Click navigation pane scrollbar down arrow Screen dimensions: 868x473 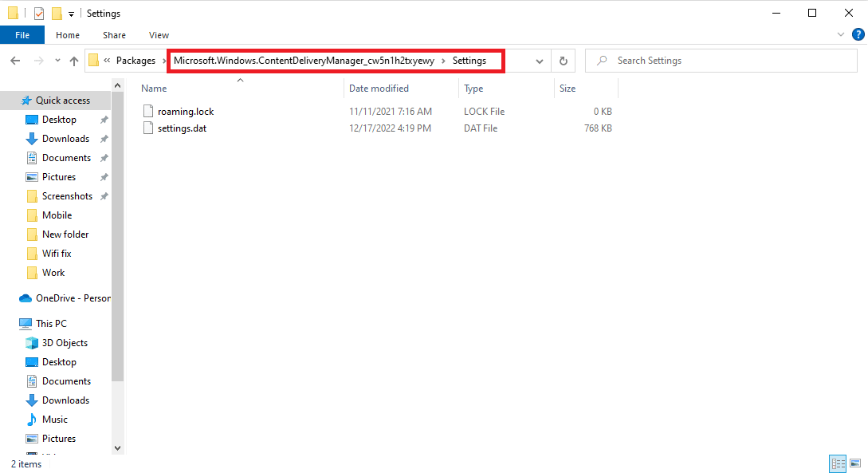117,448
